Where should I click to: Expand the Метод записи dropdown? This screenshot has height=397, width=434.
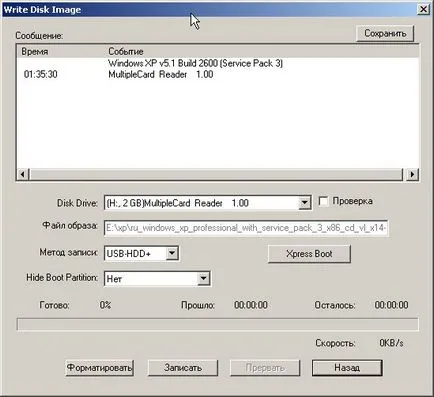172,253
